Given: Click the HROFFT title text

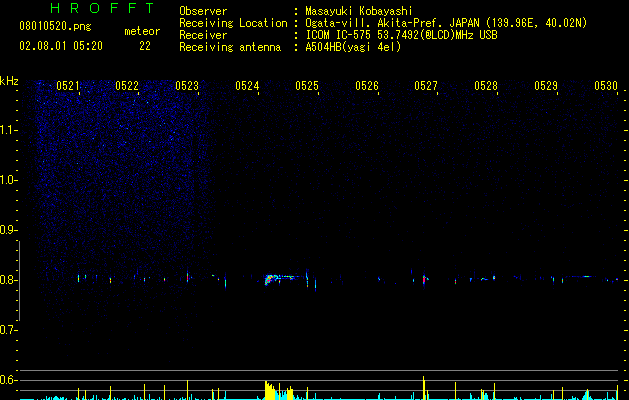Looking at the screenshot, I should [x=103, y=8].
